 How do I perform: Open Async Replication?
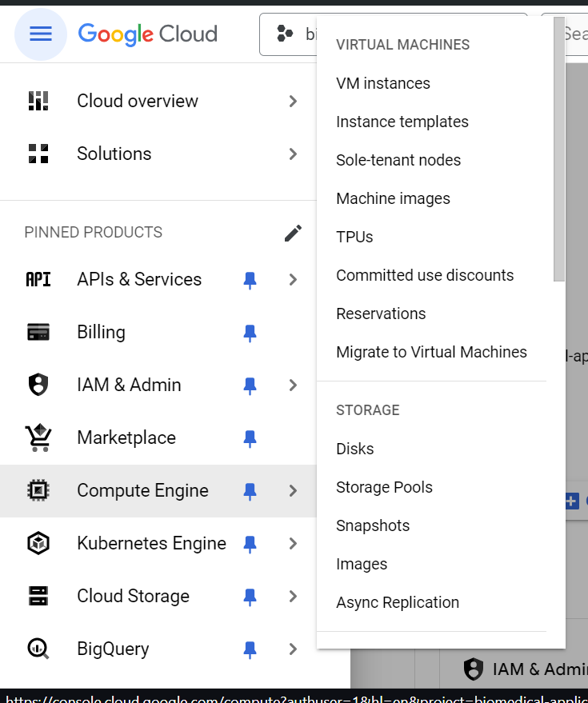[398, 602]
